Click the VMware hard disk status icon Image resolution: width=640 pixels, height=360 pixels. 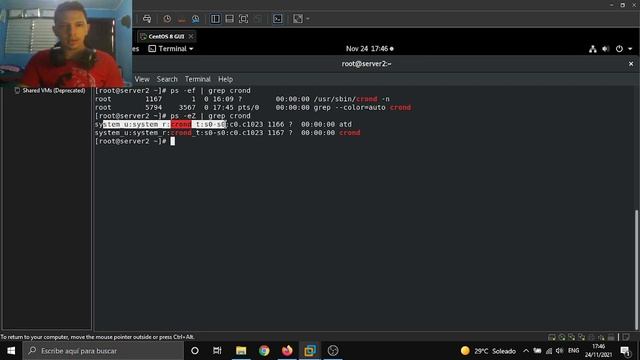click(x=552, y=337)
